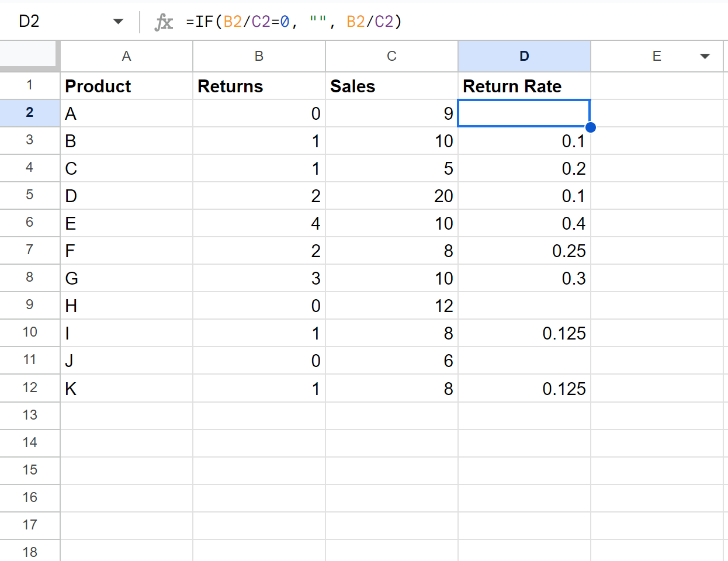The height and width of the screenshot is (561, 728).
Task: Click the Sales value 20 cell
Action: coord(391,196)
